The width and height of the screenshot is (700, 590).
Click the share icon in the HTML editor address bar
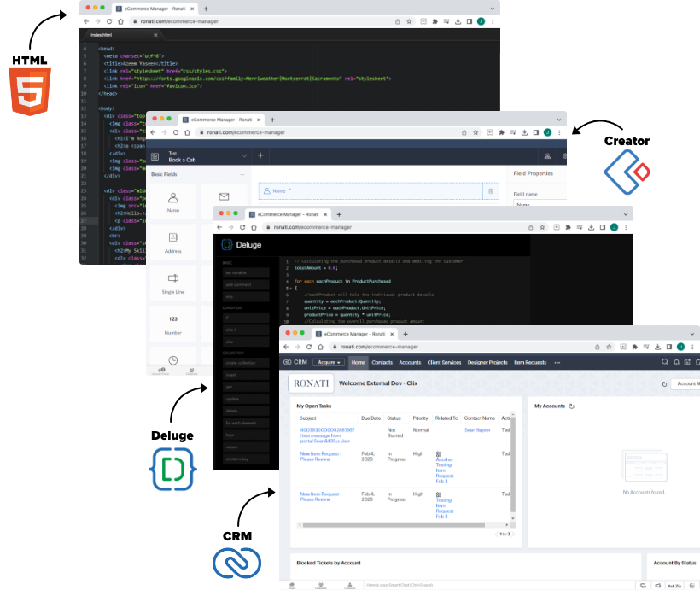coord(397,21)
